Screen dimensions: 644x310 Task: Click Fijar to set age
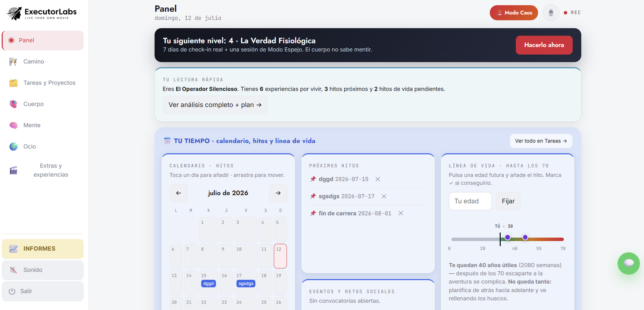508,201
